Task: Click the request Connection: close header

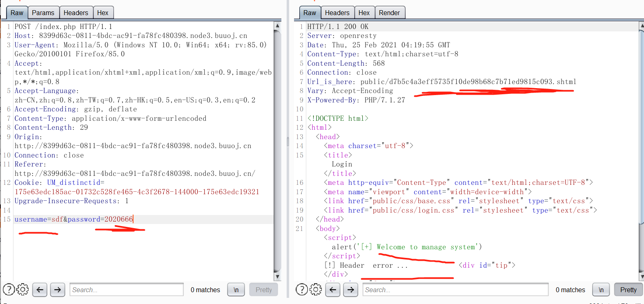Action: point(49,155)
